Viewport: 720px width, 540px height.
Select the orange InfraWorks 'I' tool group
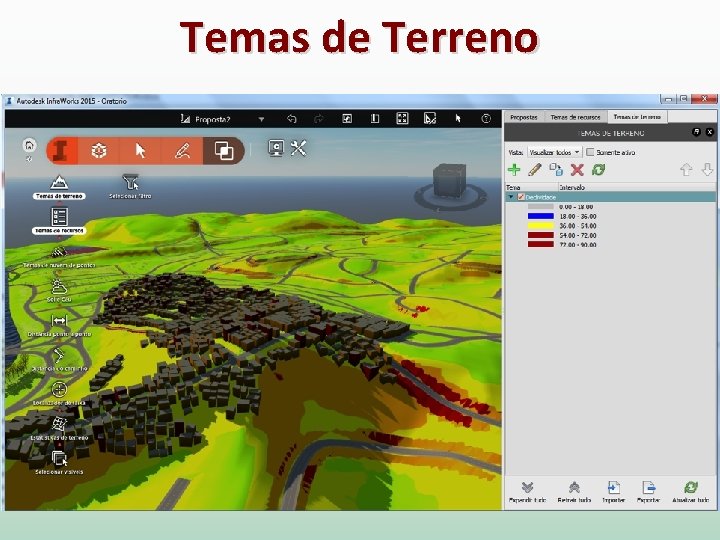coord(62,150)
